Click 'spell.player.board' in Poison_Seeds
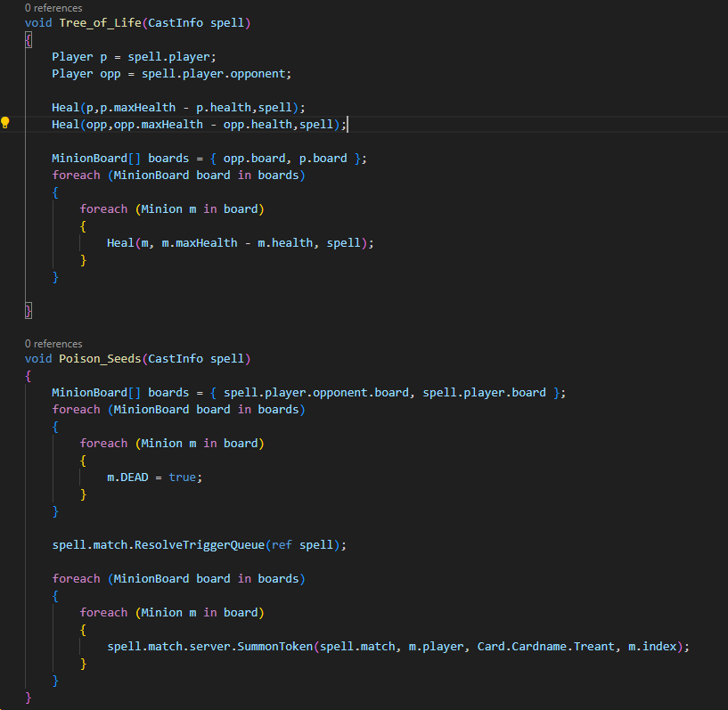Screen dimensions: 728x710 (484, 393)
